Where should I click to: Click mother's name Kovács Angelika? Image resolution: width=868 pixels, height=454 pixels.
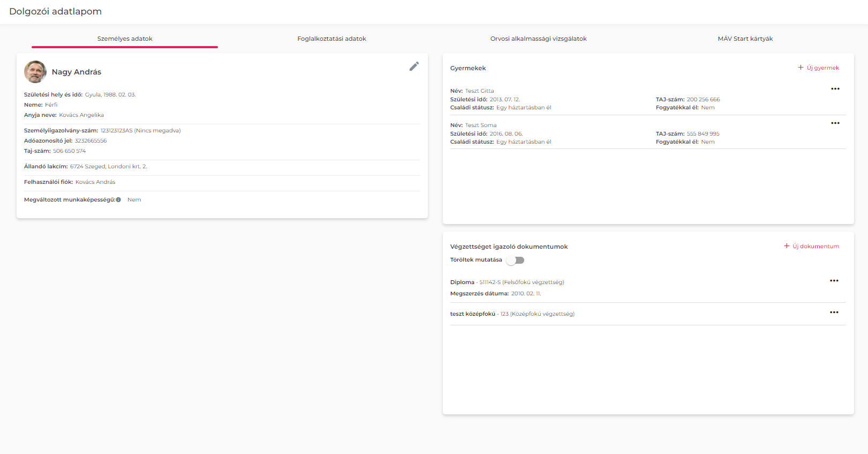[x=81, y=115]
